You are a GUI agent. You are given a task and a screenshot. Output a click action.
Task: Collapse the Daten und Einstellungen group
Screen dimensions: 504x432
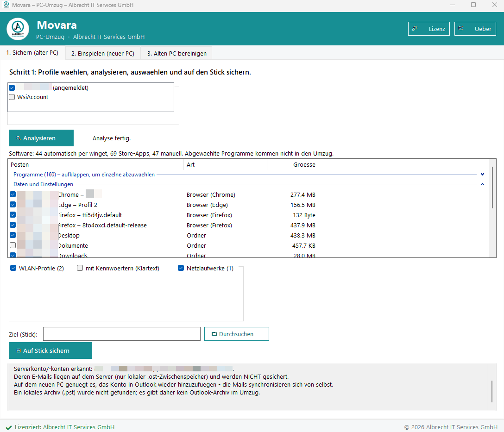[x=482, y=184]
